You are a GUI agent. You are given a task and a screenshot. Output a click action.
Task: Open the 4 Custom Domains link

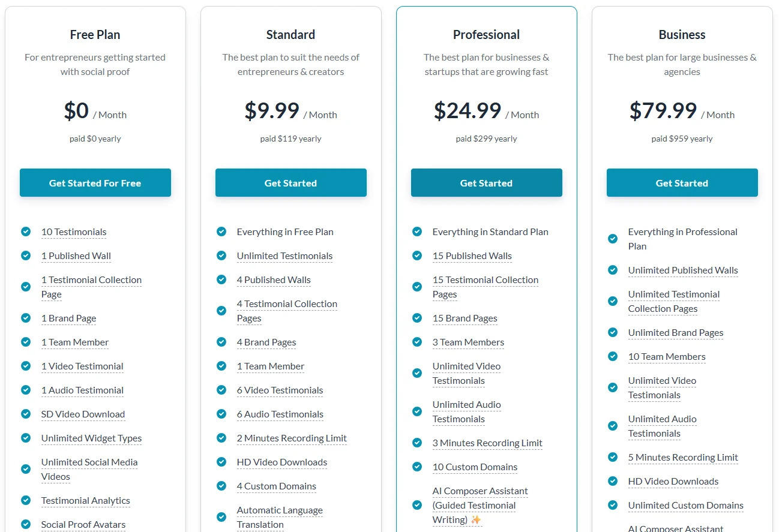[x=276, y=486]
